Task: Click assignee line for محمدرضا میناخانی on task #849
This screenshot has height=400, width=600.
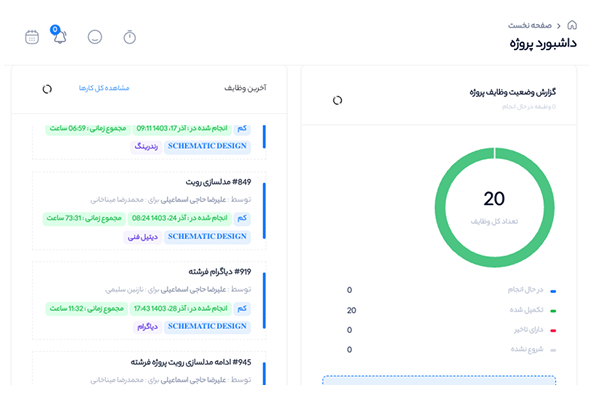Action: point(170,200)
